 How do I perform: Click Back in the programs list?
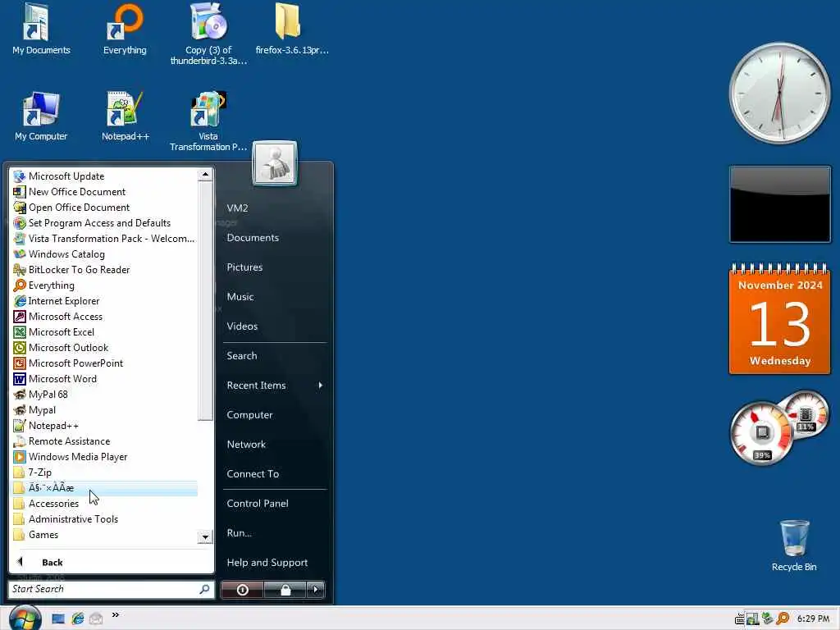point(52,563)
